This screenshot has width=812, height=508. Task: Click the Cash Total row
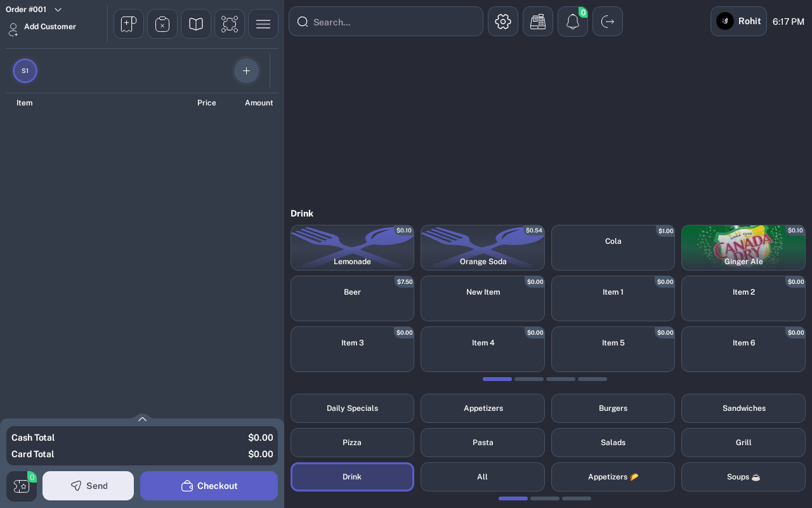142,438
